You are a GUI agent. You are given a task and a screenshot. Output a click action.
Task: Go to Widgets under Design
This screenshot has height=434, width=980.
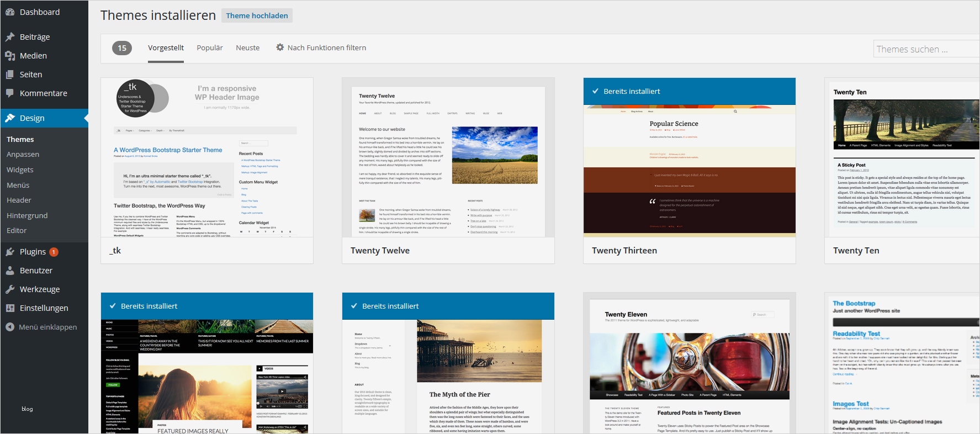20,170
